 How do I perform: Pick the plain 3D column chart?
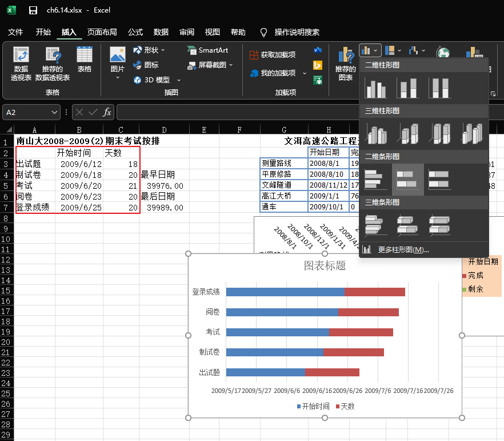[x=473, y=134]
